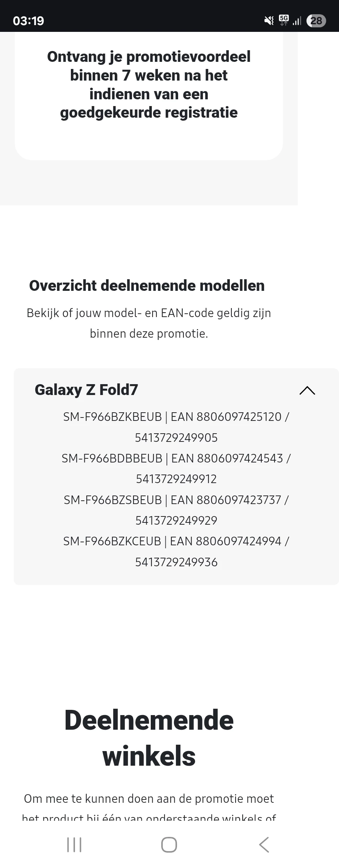Tap the muted sound status icon
Image resolution: width=339 pixels, height=868 pixels.
269,21
